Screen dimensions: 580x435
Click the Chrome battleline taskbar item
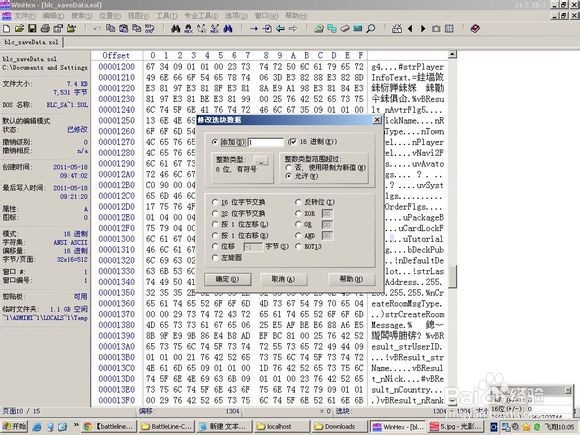pos(110,426)
